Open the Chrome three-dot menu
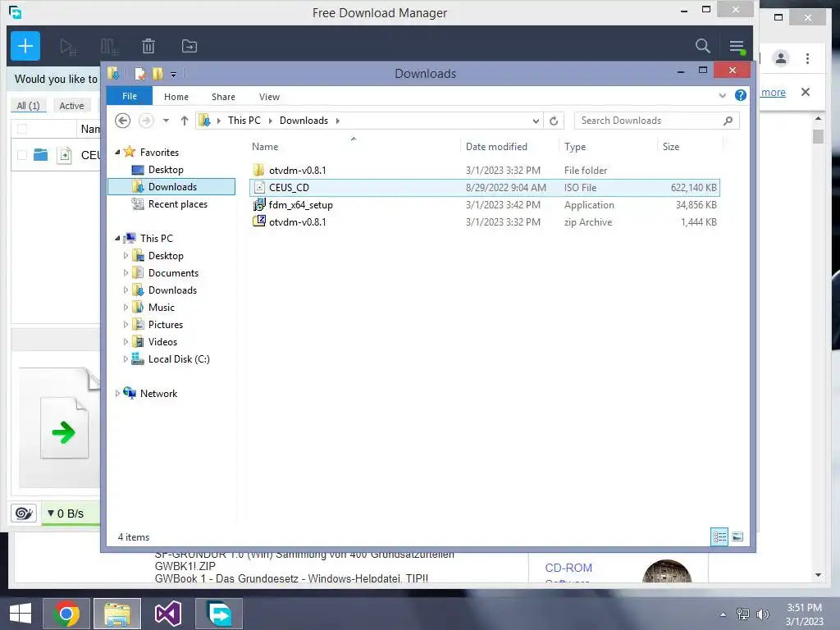840x630 pixels. coord(807,58)
